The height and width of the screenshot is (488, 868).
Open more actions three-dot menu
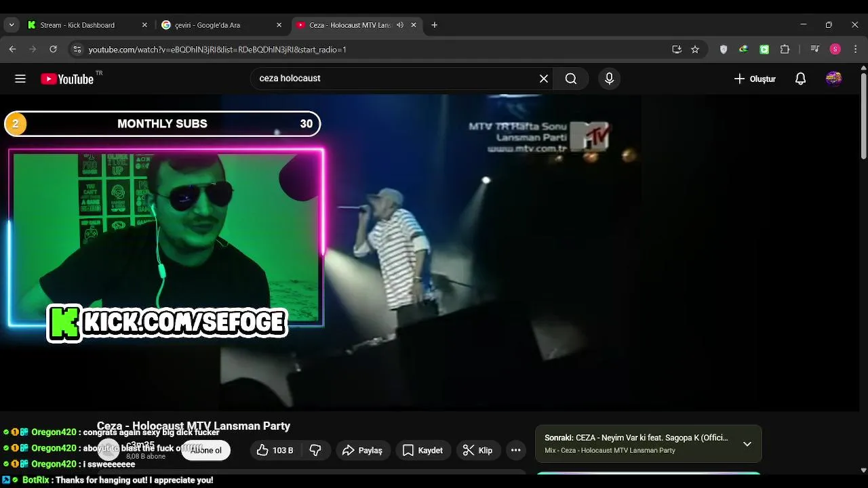515,450
